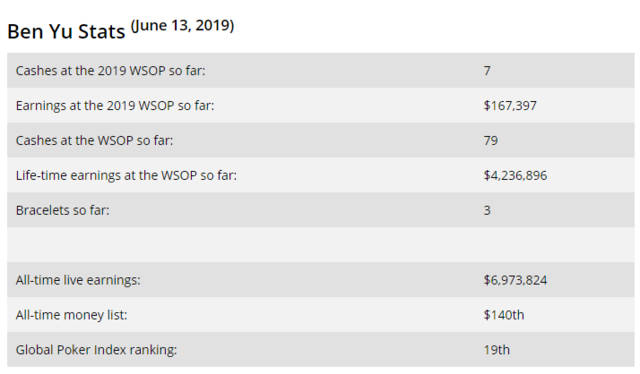Click the bracelets count 3

[x=487, y=210]
